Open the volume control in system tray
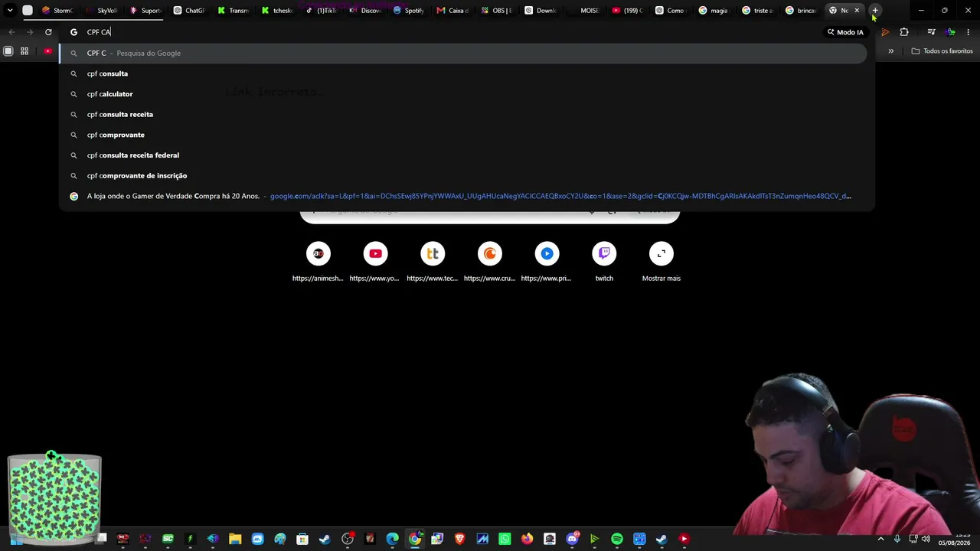 click(x=926, y=539)
